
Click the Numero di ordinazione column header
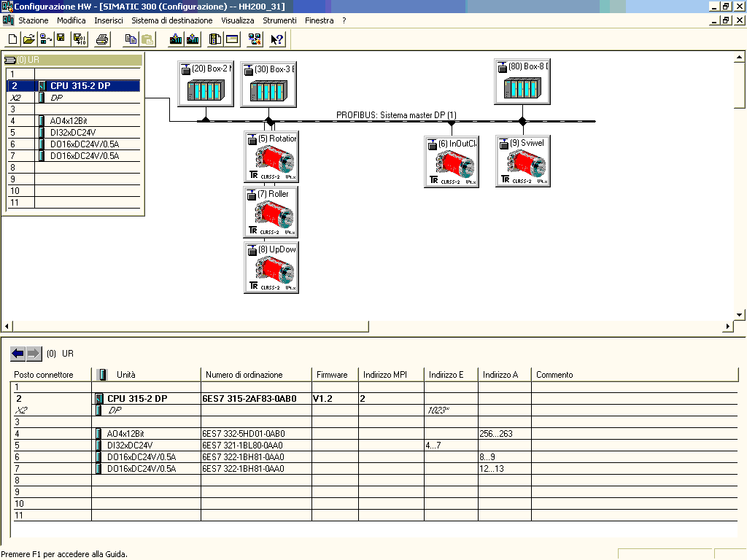(244, 375)
